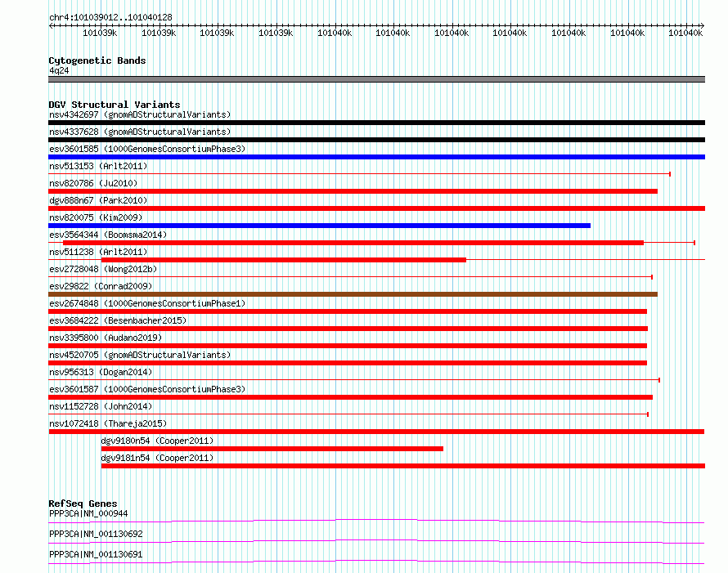Open esv3564344 (Boomsma2014) variant label
This screenshot has width=728, height=573.
(108, 235)
